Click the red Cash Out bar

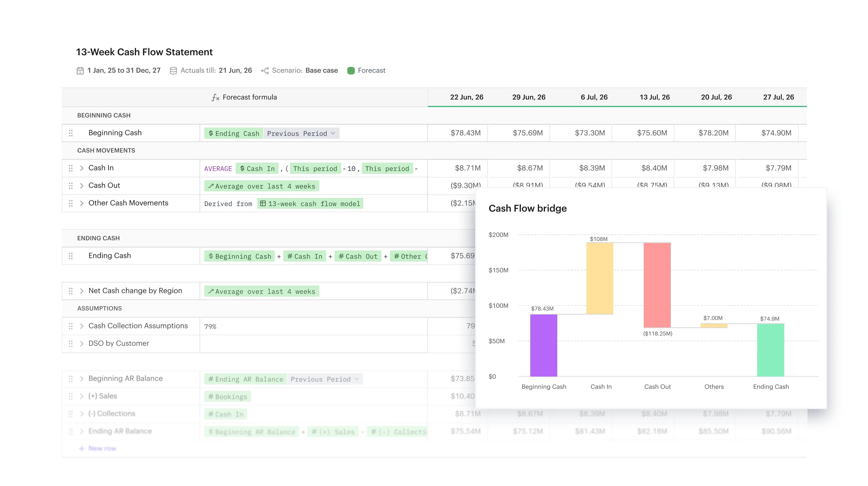coord(657,285)
